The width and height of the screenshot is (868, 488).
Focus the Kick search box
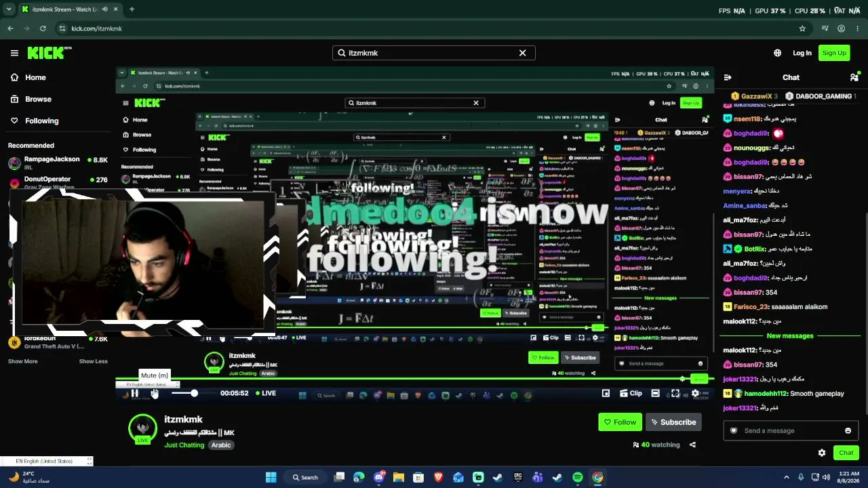(434, 53)
